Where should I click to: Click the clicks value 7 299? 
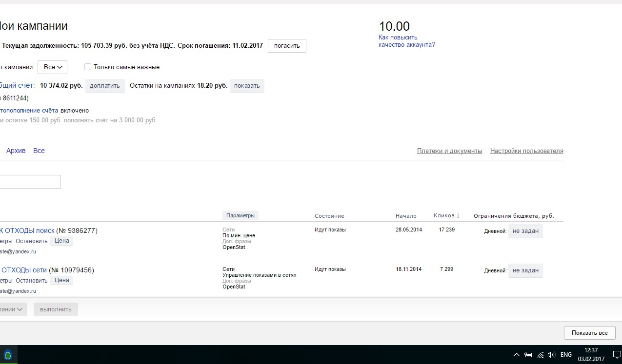click(x=447, y=269)
